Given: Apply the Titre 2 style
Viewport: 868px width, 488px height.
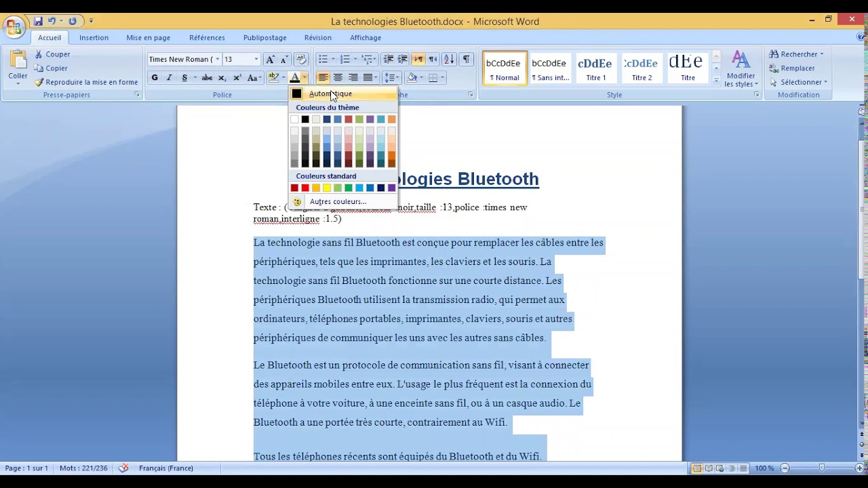Looking at the screenshot, I should click(x=642, y=68).
